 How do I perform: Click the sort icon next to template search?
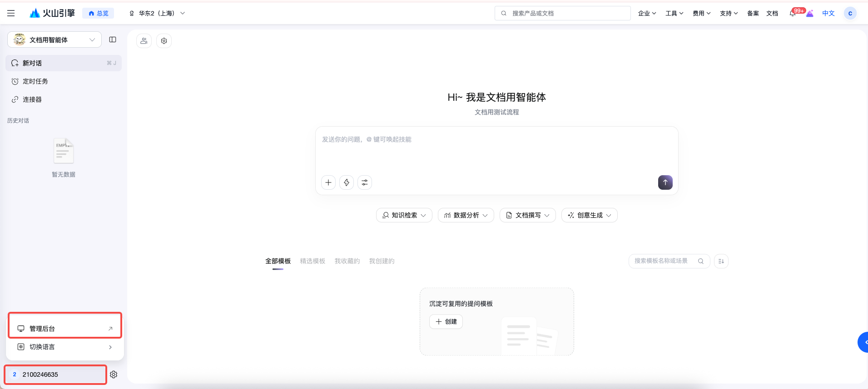[x=721, y=261]
